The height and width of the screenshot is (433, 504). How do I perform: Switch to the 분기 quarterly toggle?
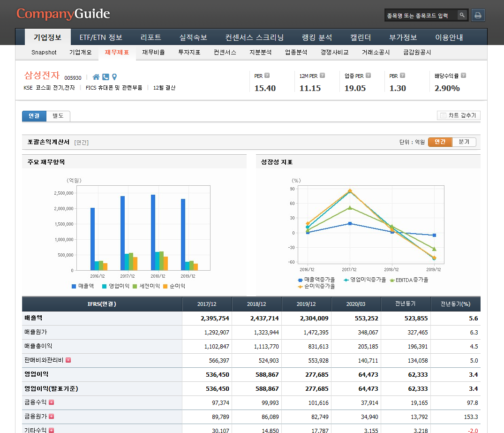pyautogui.click(x=464, y=142)
